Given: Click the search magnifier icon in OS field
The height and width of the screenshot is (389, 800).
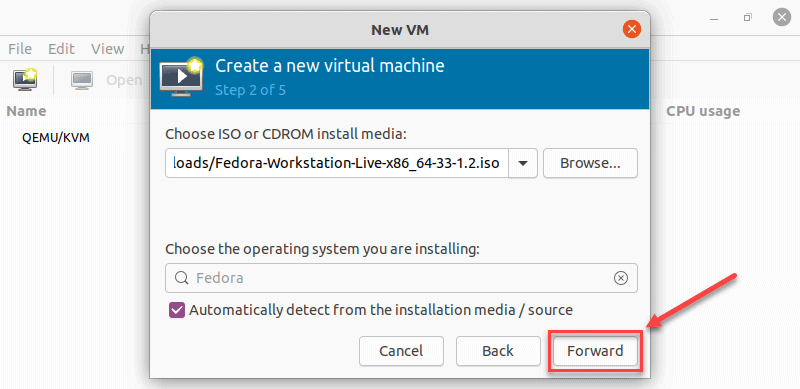Looking at the screenshot, I should tap(182, 278).
